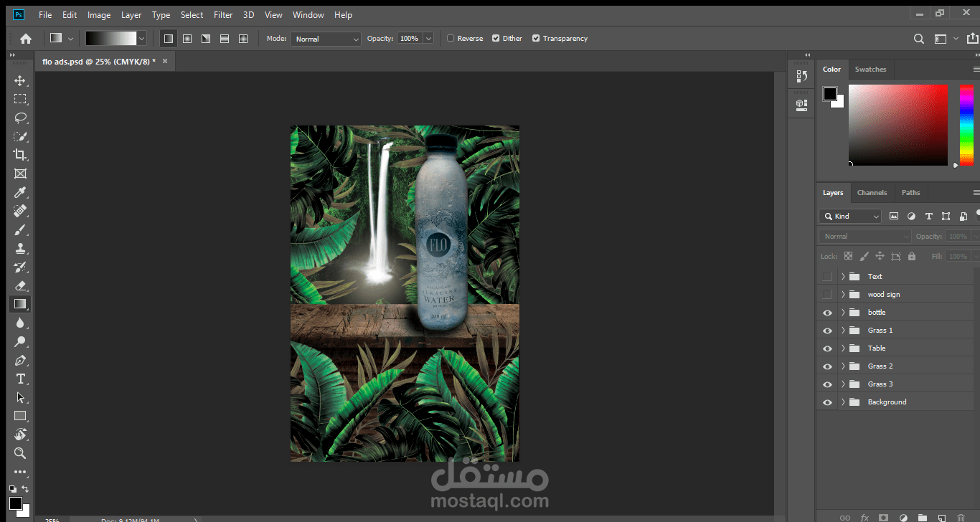Select the Brush tool
The image size is (980, 522).
[x=20, y=229]
